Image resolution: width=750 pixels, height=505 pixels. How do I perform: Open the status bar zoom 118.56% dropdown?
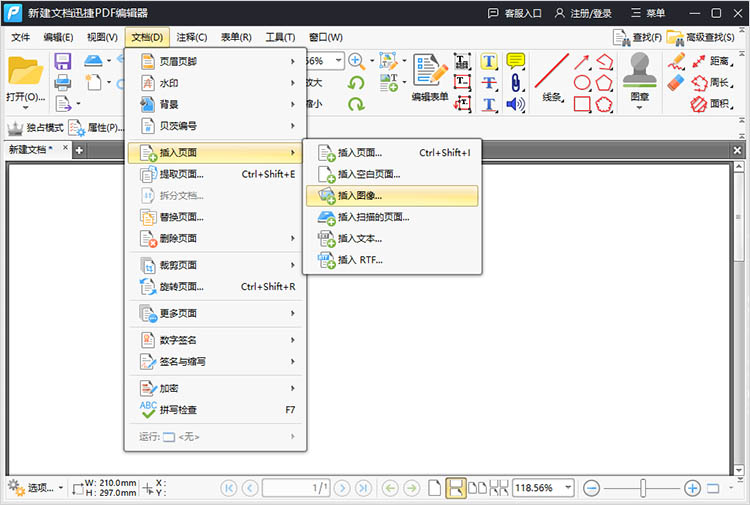point(568,488)
